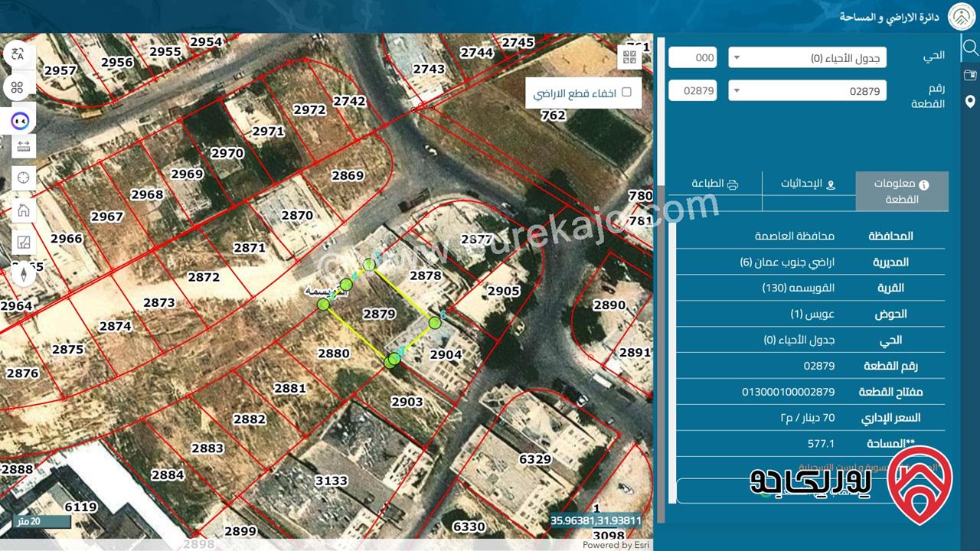Click the compass north arrow
980x551 pixels.
click(x=23, y=274)
